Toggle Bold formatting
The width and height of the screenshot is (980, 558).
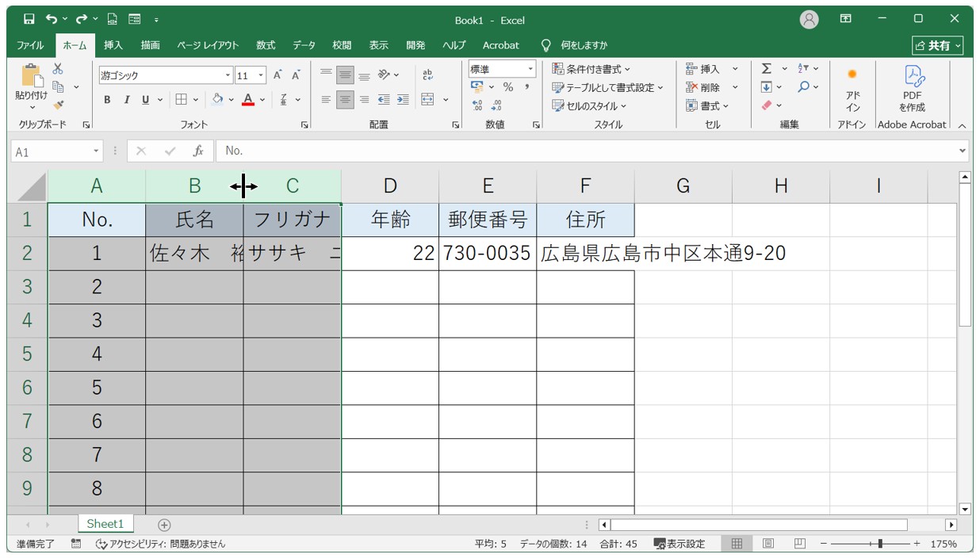[x=108, y=99]
